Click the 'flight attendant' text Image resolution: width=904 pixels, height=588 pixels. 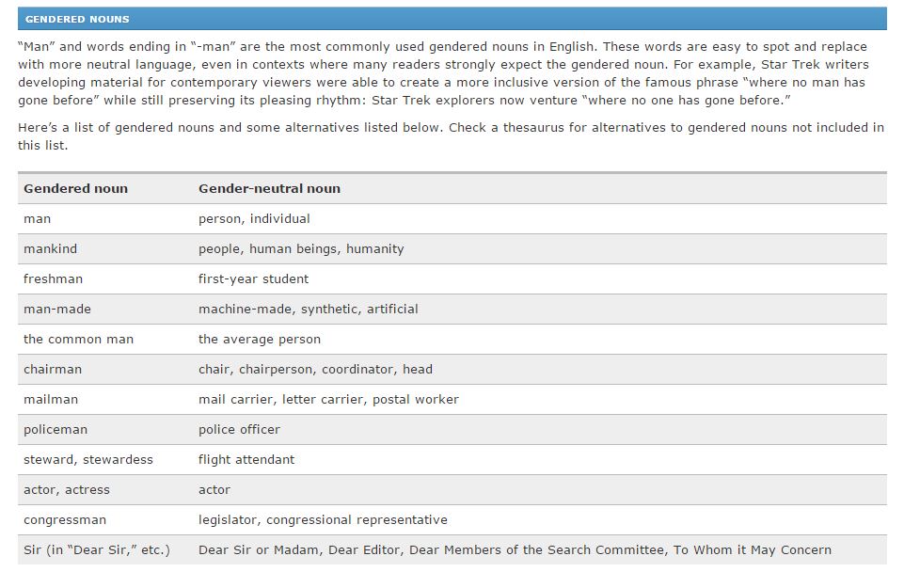coord(246,459)
